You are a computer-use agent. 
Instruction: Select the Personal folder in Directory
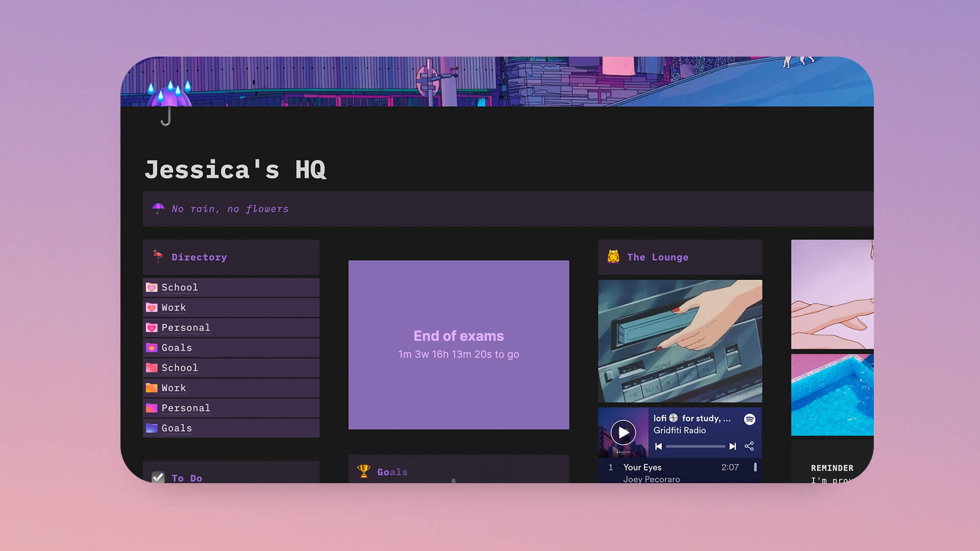point(186,327)
